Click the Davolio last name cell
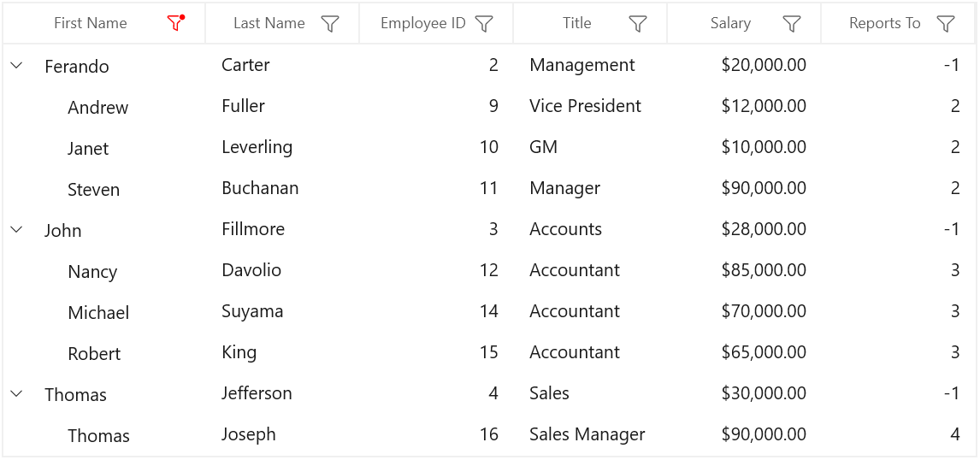The image size is (980, 460). point(251,270)
